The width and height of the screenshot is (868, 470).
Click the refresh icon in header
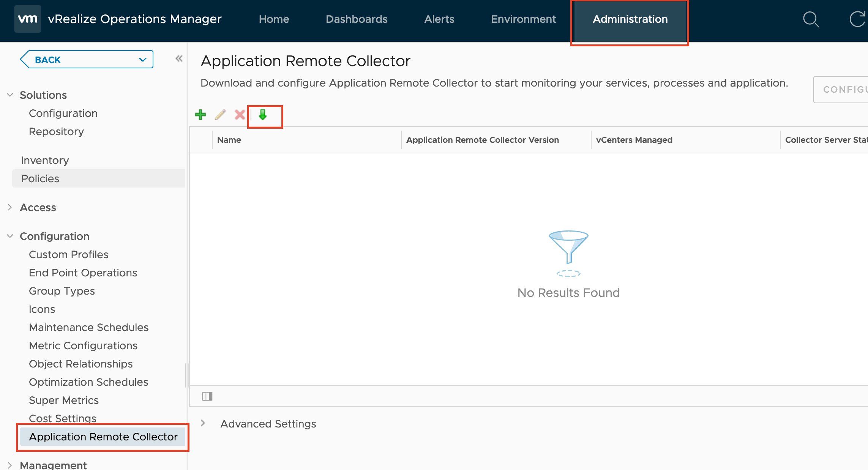tap(858, 19)
